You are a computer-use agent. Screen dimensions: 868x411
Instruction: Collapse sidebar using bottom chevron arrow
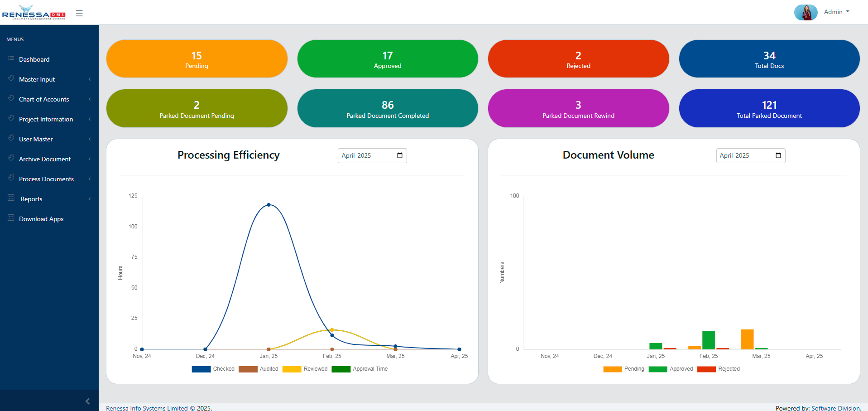87,401
